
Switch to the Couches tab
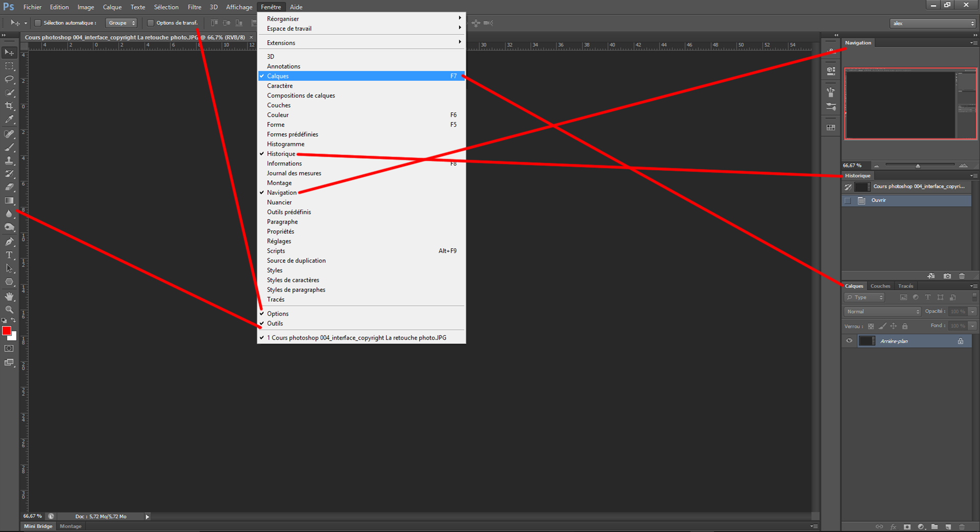click(x=880, y=286)
